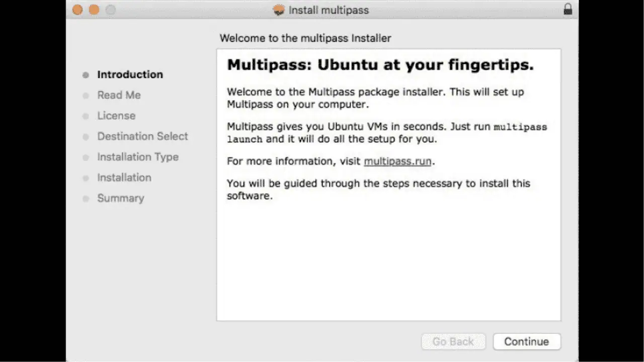Click the bullet beside Introduction

pyautogui.click(x=86, y=75)
